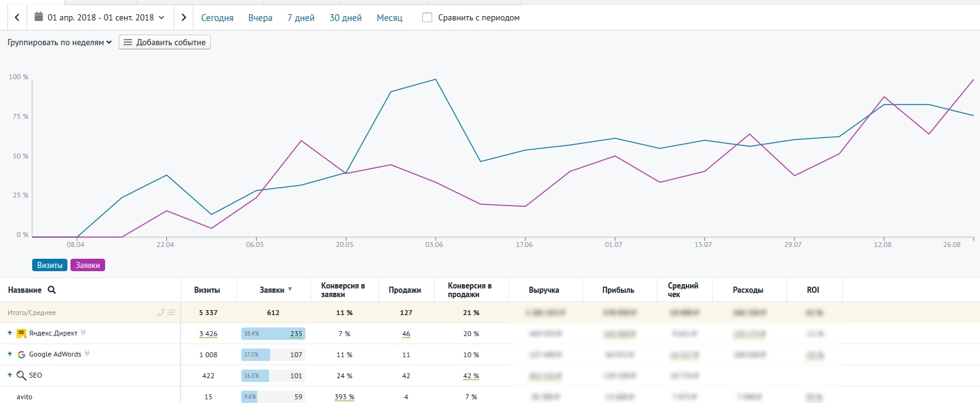Open date range picker 01 апр. 2018
Image resolution: width=980 pixels, height=403 pixels.
(x=100, y=17)
